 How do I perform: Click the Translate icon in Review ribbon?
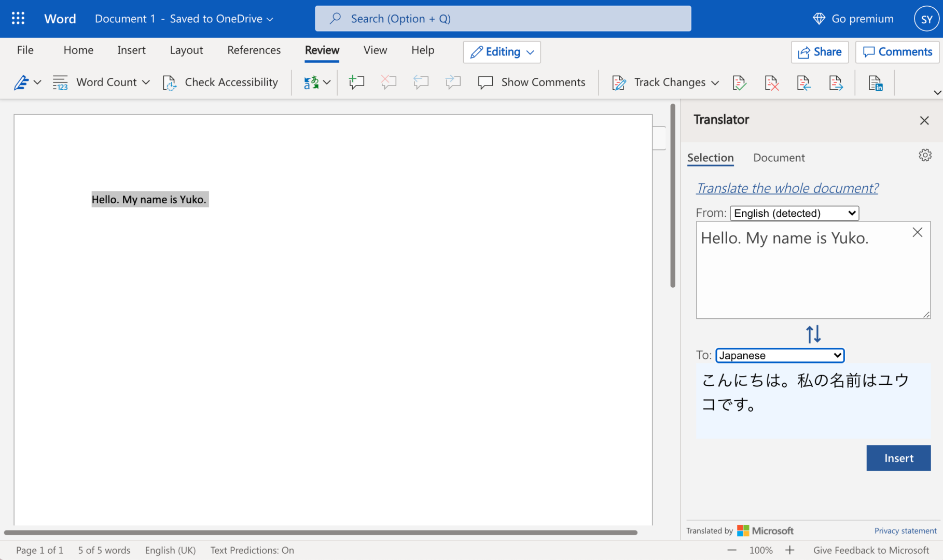tap(311, 82)
